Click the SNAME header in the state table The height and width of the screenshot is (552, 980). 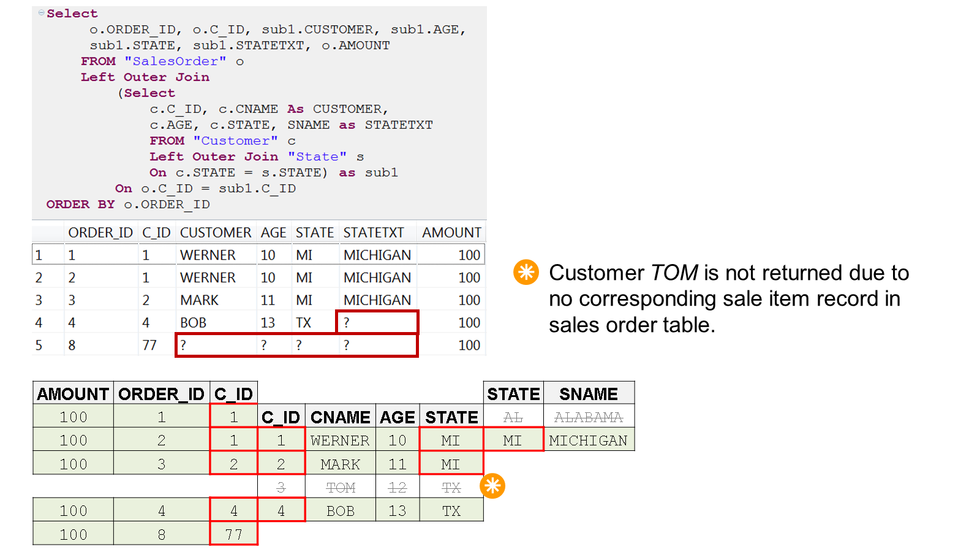pyautogui.click(x=588, y=394)
